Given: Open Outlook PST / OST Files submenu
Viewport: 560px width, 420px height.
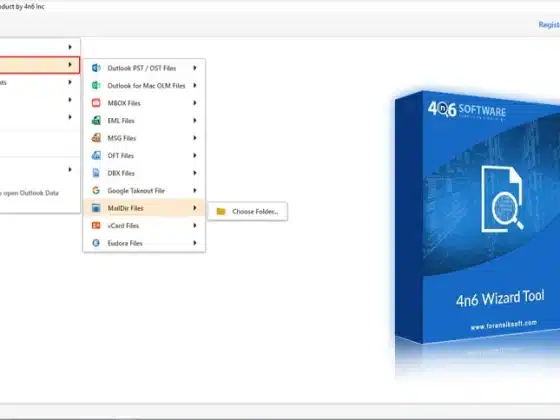Looking at the screenshot, I should click(x=144, y=68).
